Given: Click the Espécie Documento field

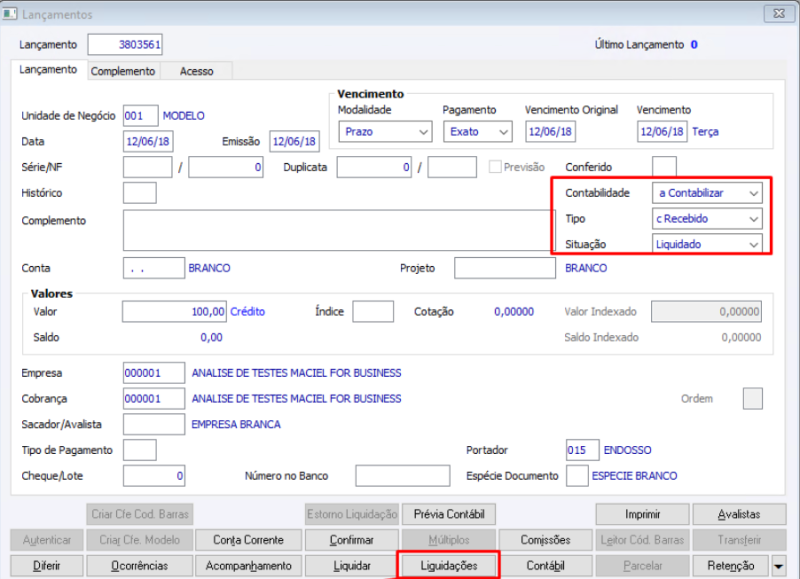Looking at the screenshot, I should [577, 476].
